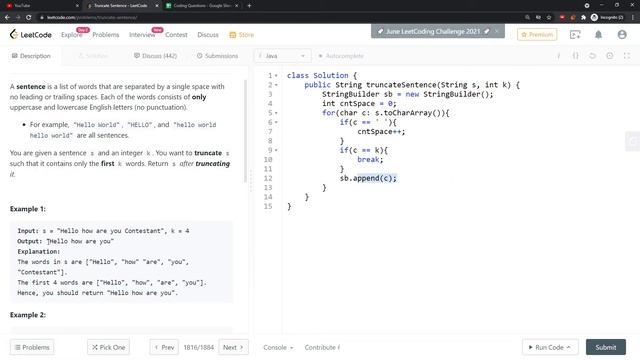The image size is (640, 360).
Task: Open the editor info icon
Action: [558, 56]
